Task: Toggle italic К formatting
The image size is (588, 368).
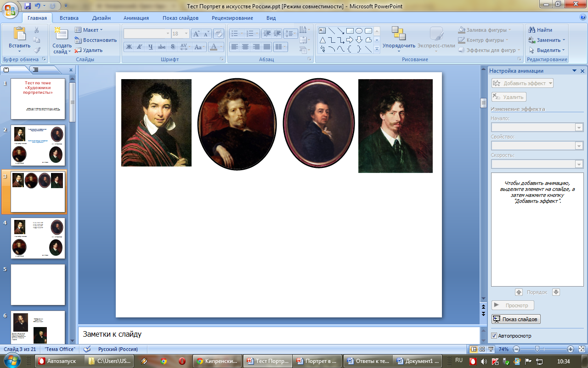Action: pos(140,47)
